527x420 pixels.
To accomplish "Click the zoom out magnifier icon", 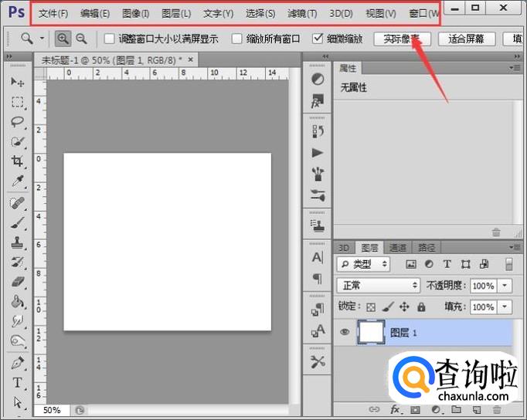I will coord(81,39).
